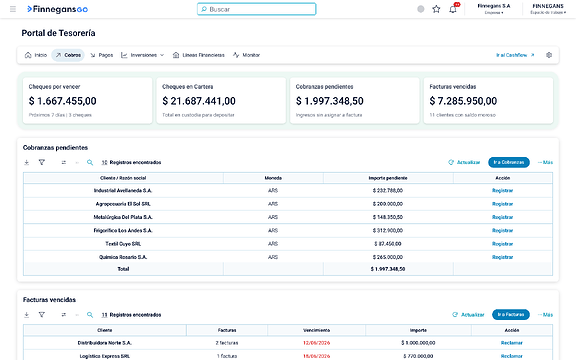576x360 pixels.
Task: Click column swap icon in Cobranzas pendientes
Action: pyautogui.click(x=64, y=162)
